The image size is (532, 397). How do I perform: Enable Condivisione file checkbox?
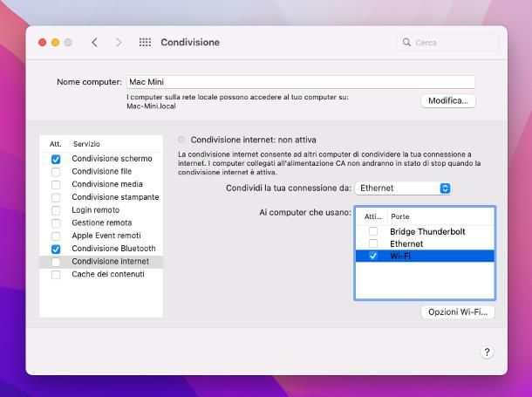coord(56,172)
